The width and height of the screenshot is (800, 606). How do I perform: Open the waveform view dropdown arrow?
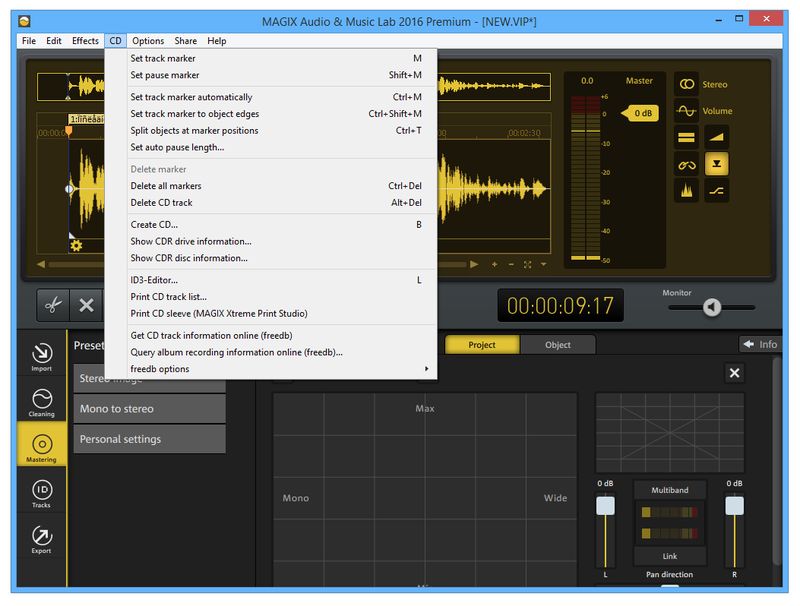pos(544,265)
